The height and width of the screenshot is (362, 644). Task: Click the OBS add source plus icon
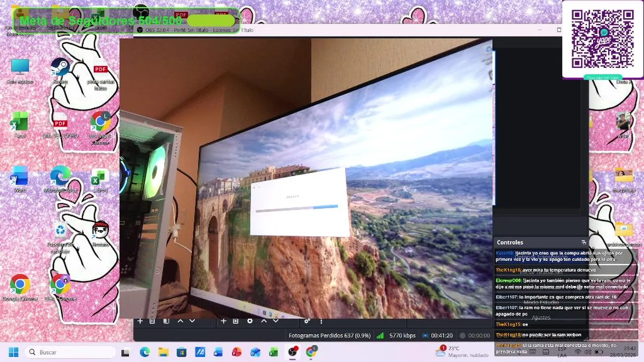click(x=223, y=321)
